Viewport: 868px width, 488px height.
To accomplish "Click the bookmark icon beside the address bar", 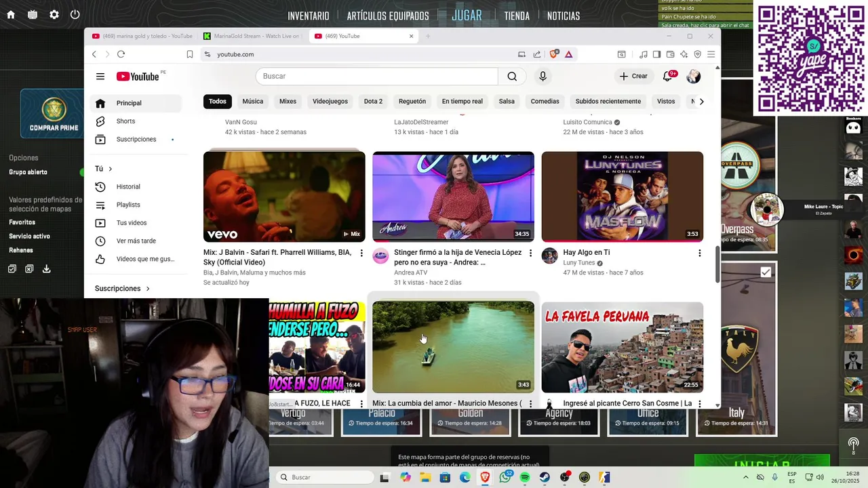I will (x=190, y=54).
